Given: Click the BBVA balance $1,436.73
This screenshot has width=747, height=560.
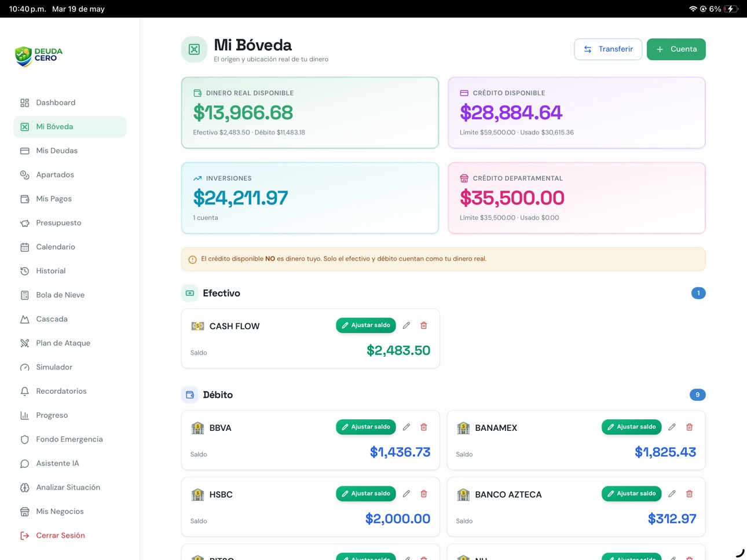Looking at the screenshot, I should click(400, 452).
